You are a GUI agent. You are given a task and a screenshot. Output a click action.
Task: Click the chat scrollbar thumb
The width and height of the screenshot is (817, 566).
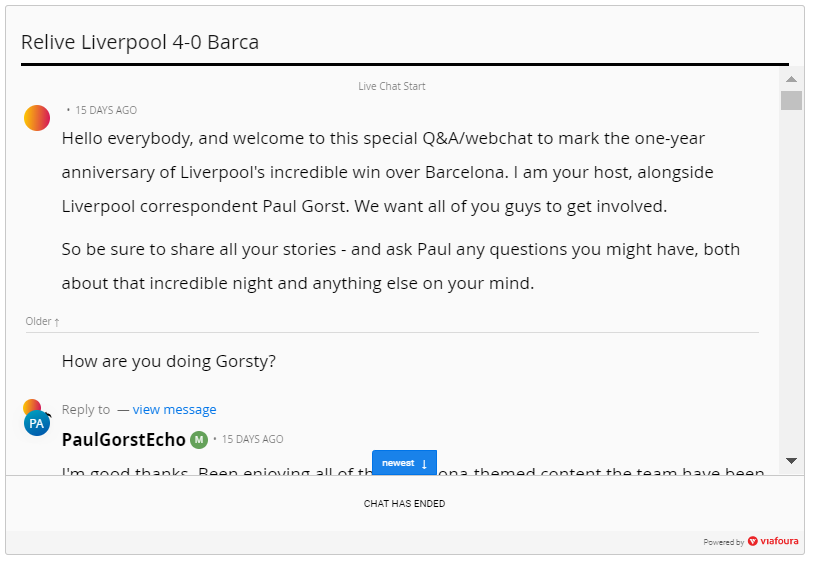(791, 100)
